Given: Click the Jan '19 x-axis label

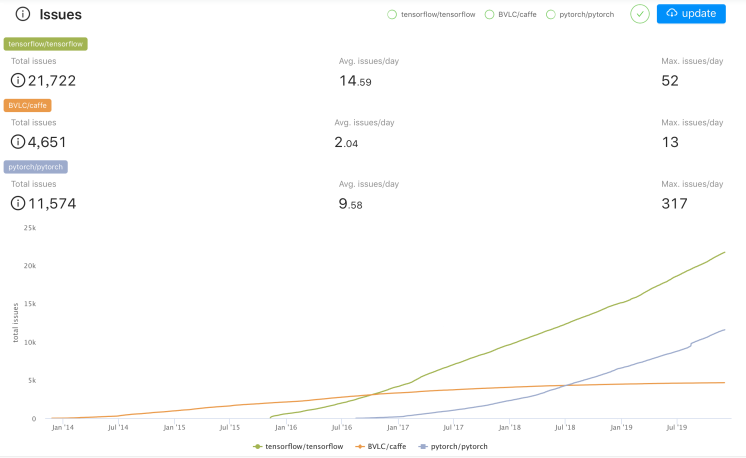Looking at the screenshot, I should click(621, 428).
